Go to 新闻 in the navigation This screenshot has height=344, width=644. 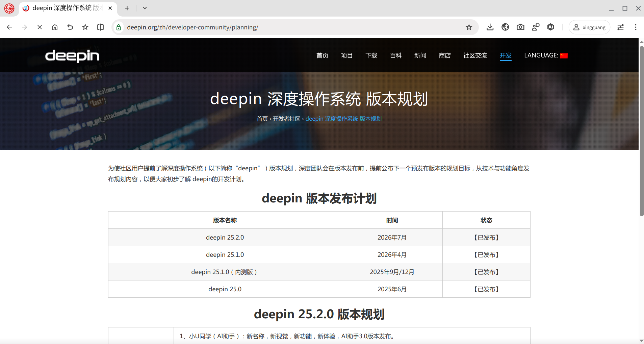[420, 55]
